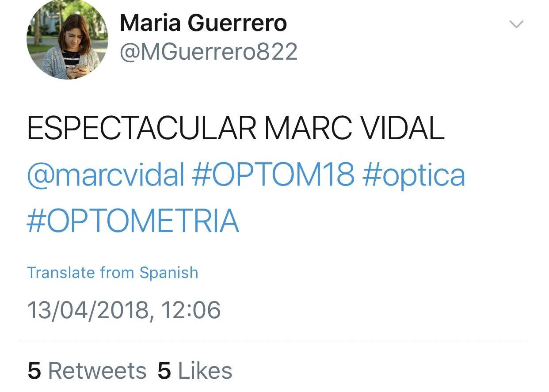View the Likes list

pos(195,370)
